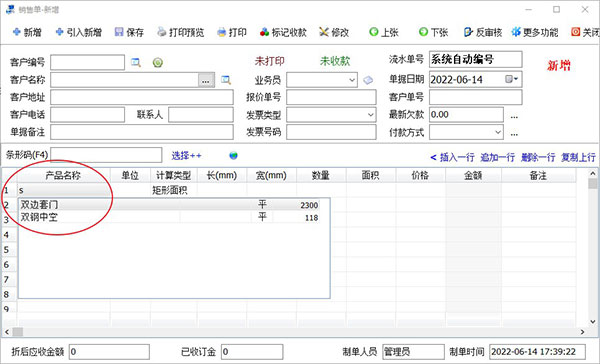
Task: Click 删除一行 to delete row
Action: (538, 157)
